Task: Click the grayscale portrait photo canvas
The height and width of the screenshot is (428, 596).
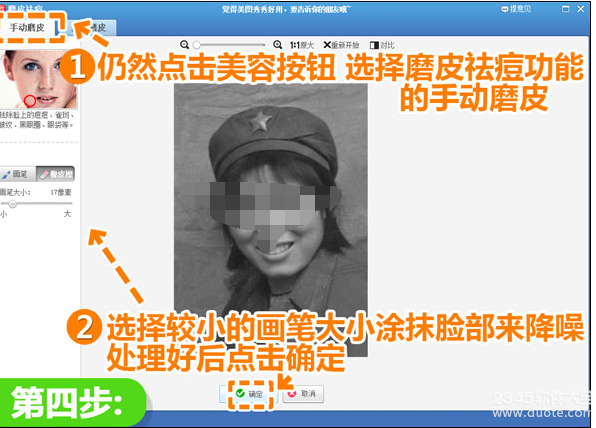Action: pyautogui.click(x=271, y=220)
